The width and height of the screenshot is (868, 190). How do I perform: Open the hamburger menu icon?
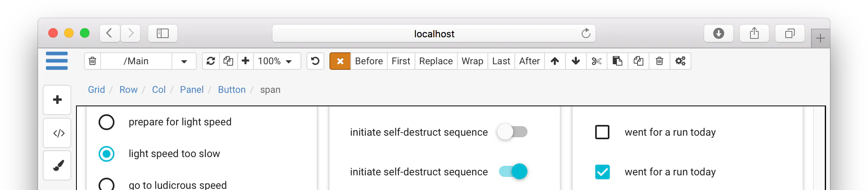click(x=57, y=61)
